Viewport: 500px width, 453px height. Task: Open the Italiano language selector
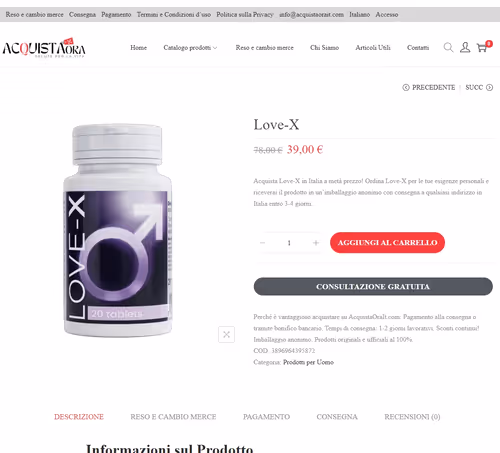pyautogui.click(x=359, y=15)
